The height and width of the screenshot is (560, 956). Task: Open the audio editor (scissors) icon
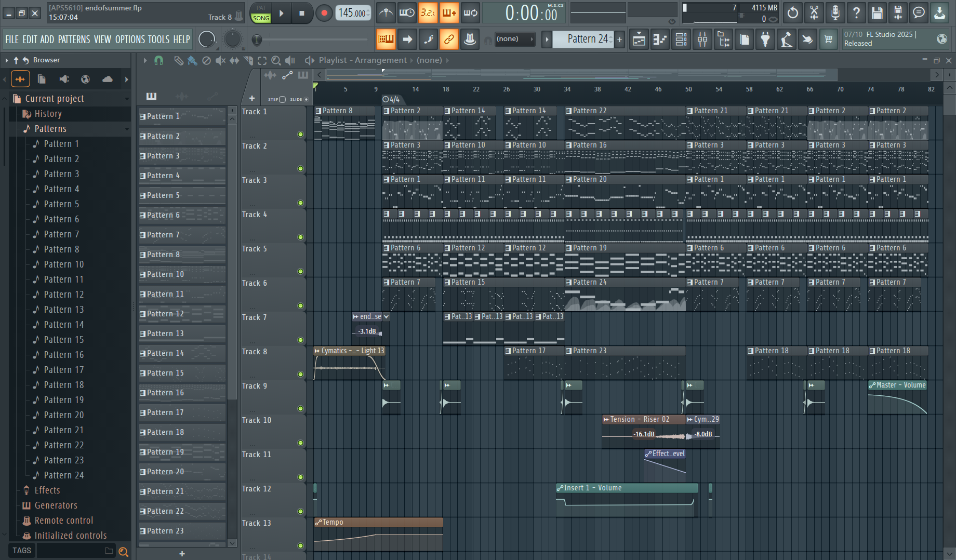814,13
